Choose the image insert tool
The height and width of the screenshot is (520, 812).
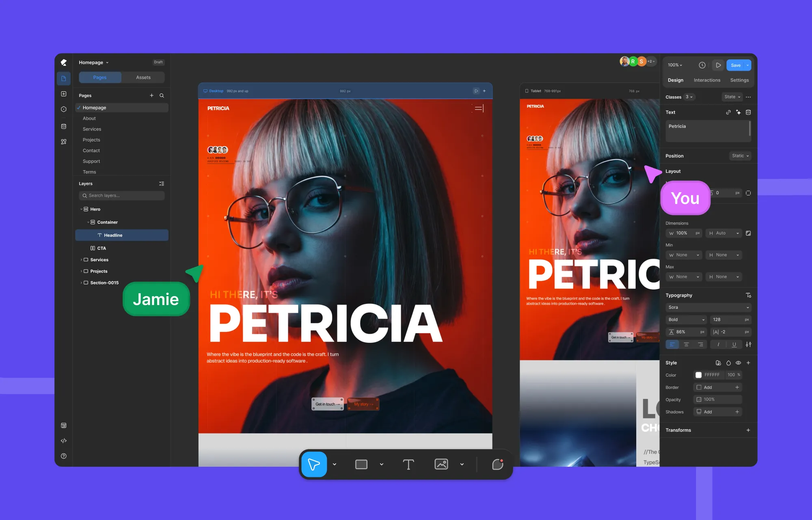(x=441, y=464)
